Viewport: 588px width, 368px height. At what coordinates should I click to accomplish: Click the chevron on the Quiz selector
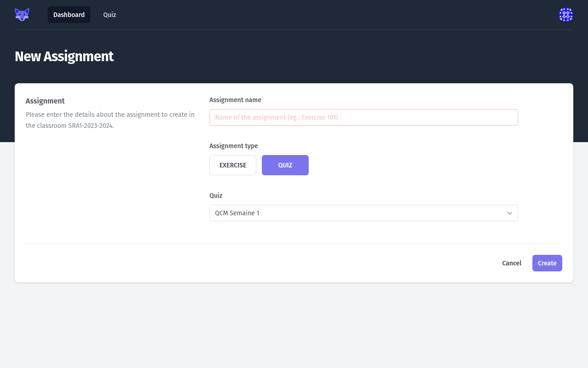[509, 213]
